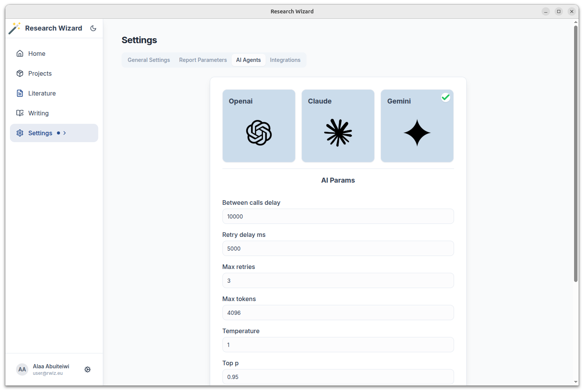Open the Integrations tab
This screenshot has height=392, width=584.
[x=285, y=60]
